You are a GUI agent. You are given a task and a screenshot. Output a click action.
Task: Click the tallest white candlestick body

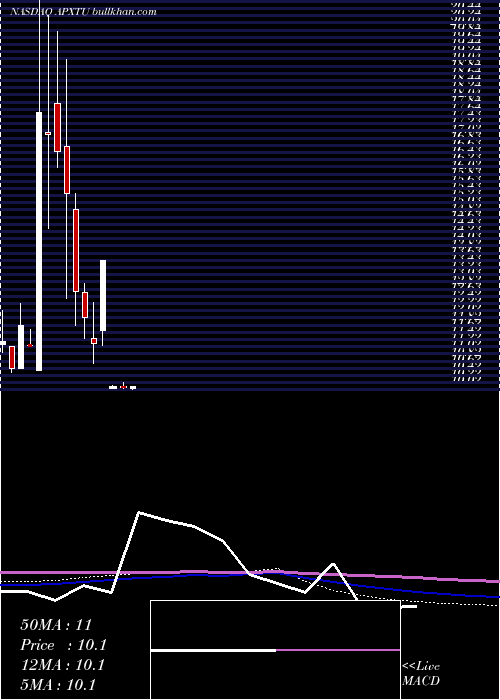pyautogui.click(x=39, y=241)
